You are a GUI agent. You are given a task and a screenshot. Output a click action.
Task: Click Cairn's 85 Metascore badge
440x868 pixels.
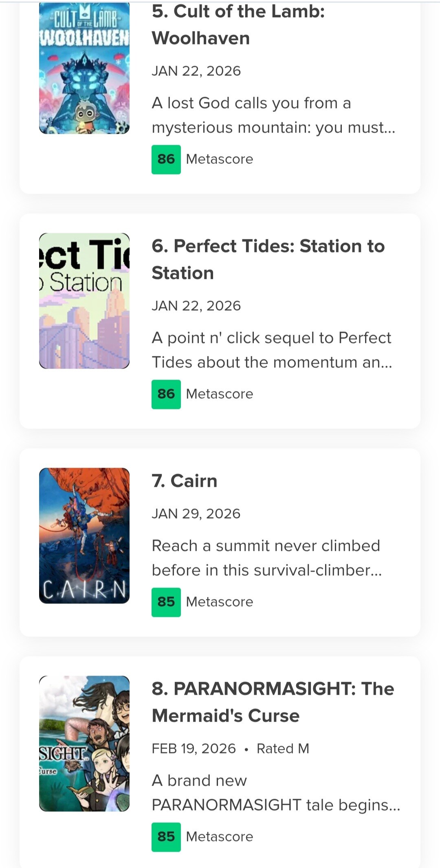(x=166, y=602)
